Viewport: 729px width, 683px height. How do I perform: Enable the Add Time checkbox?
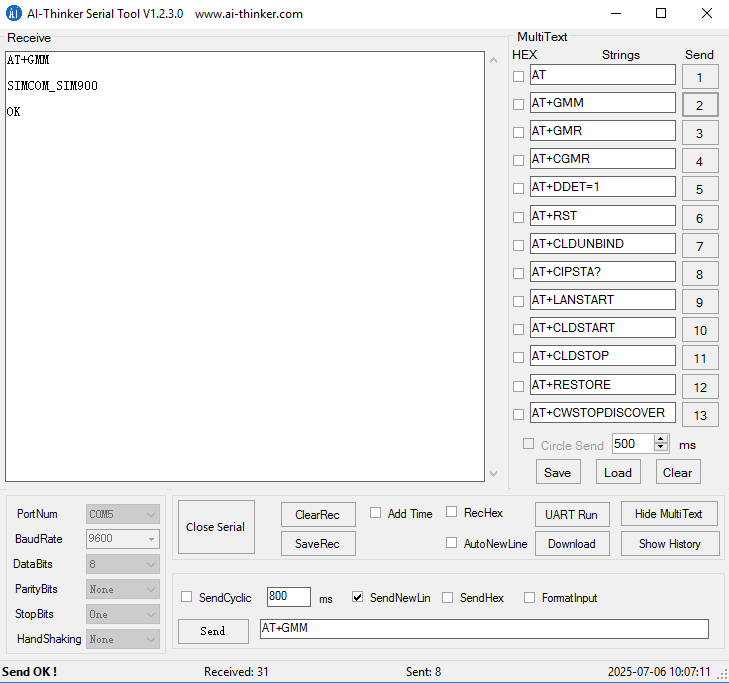[x=376, y=513]
